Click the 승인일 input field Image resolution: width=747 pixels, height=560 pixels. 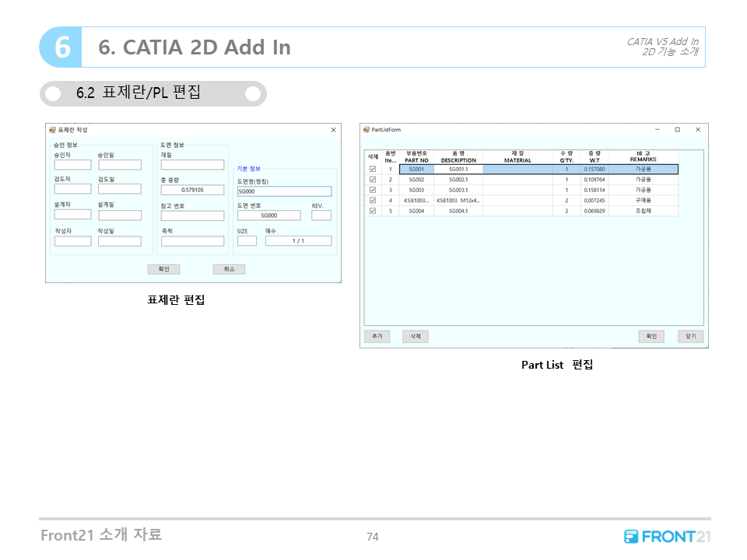pyautogui.click(x=120, y=165)
